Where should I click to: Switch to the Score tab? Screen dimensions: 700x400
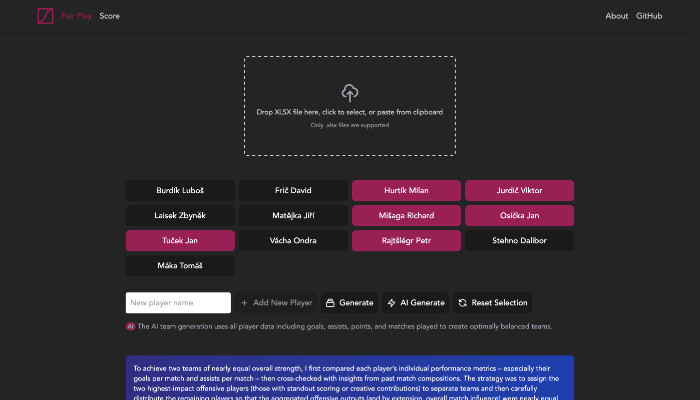[109, 16]
